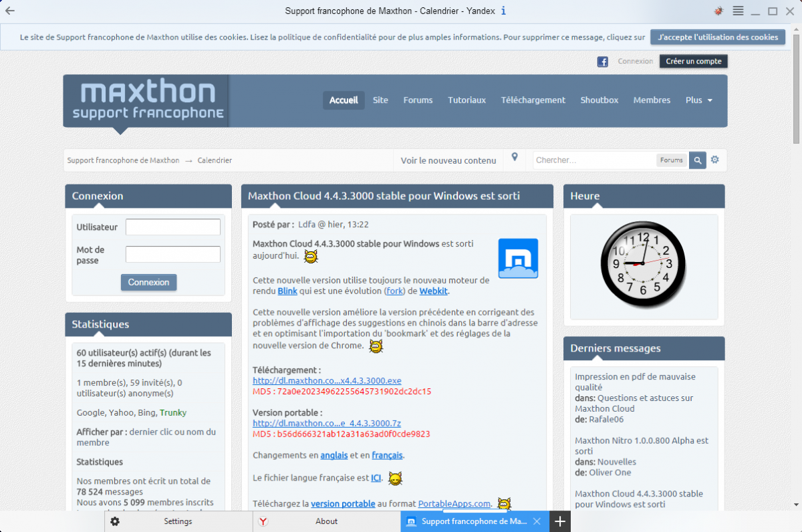Open the Nouvelles forum link

coord(617,462)
